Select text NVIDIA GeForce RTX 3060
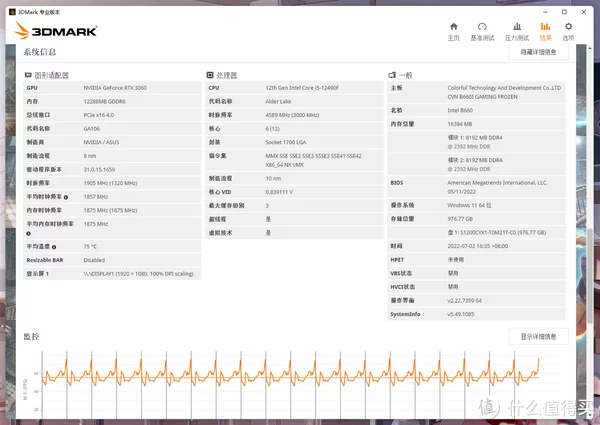Screen dimensions: 600x425 pyautogui.click(x=115, y=88)
